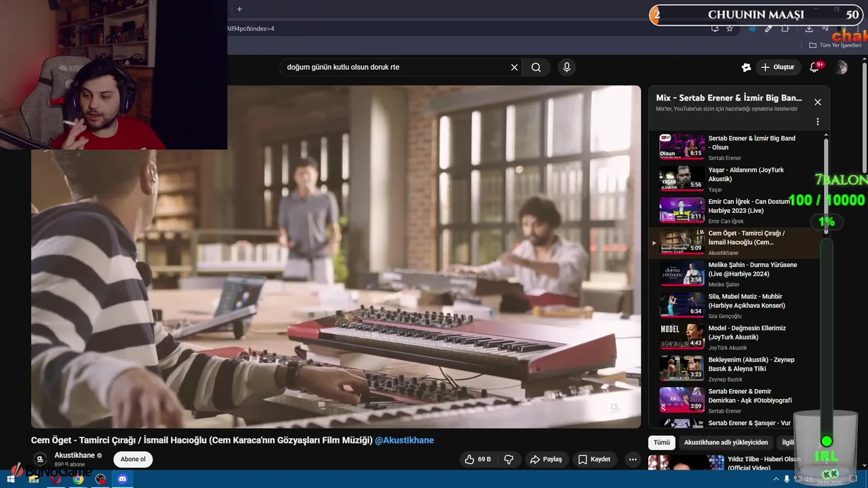Open Akustikhane channel avatar
The width and height of the screenshot is (868, 488).
pos(41,460)
